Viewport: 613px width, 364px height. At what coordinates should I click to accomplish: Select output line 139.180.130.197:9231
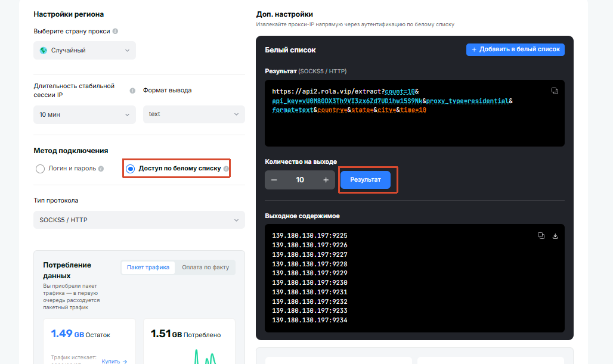[x=309, y=292]
